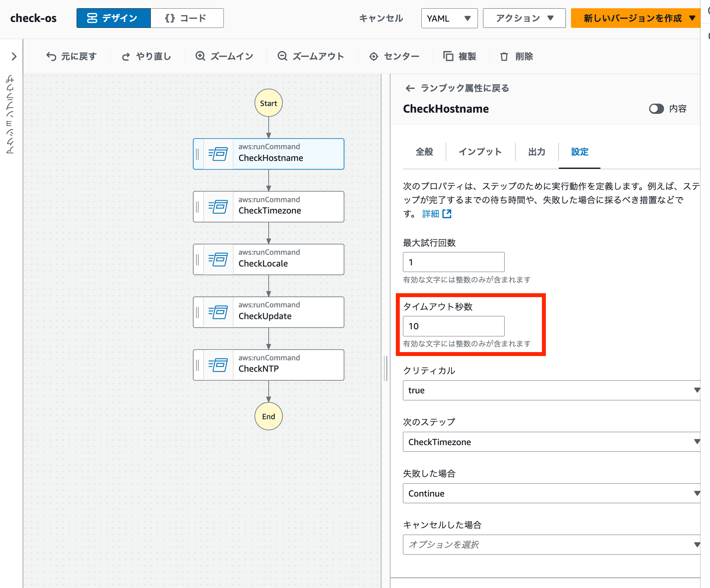Switch to the インプット tab
The image size is (710, 588).
click(x=480, y=152)
